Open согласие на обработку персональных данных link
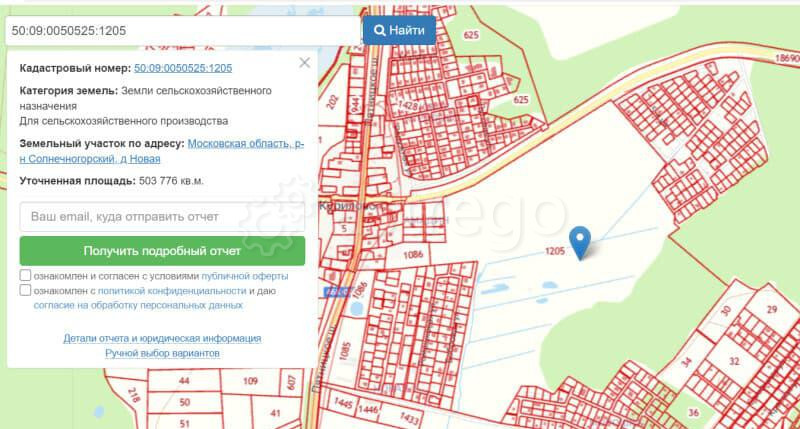This screenshot has height=429, width=800. (138, 305)
